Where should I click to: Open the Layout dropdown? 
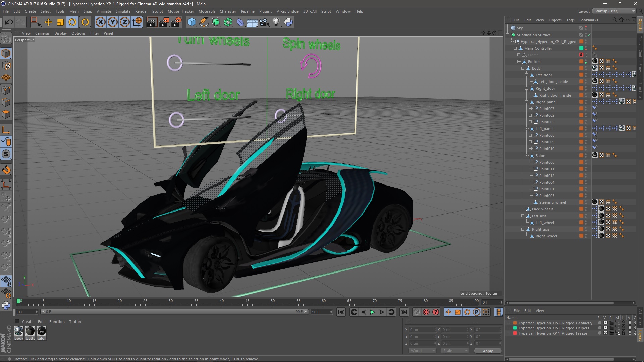tap(614, 11)
